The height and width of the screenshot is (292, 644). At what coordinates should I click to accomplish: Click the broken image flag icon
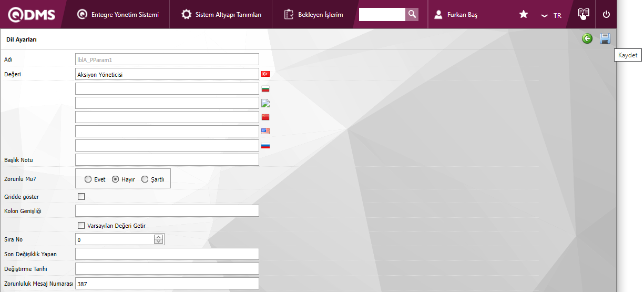pos(265,103)
